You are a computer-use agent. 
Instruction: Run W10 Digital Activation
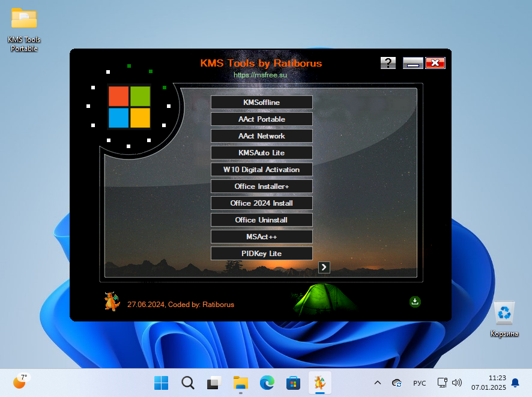pos(261,169)
